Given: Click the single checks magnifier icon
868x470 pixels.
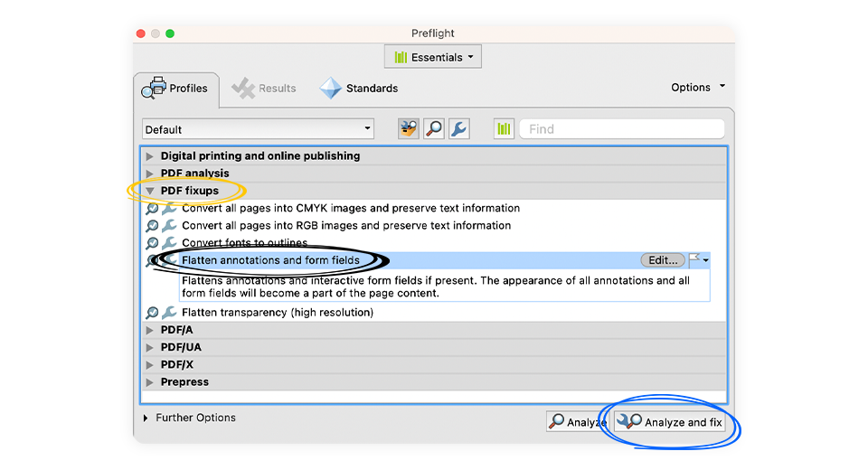Looking at the screenshot, I should (434, 129).
